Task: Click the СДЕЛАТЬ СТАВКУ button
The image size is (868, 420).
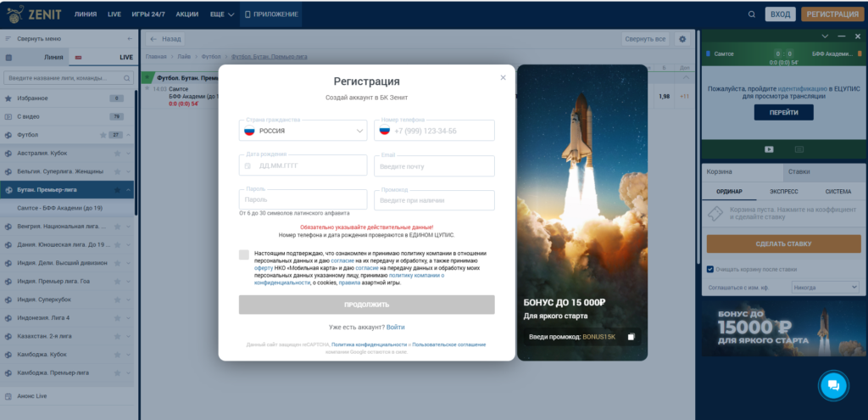Action: point(783,244)
